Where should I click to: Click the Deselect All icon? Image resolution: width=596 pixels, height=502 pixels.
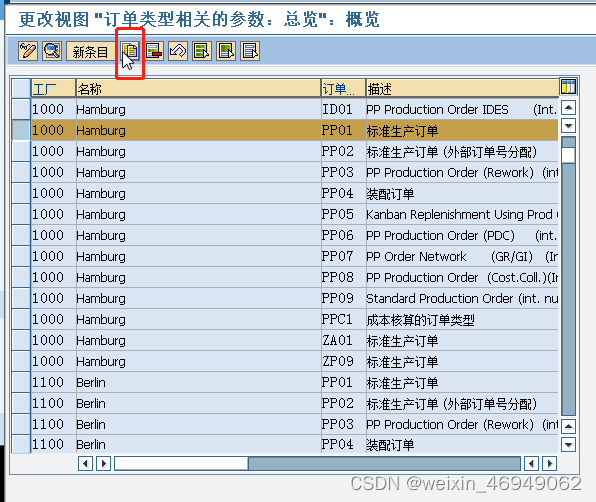(x=250, y=51)
